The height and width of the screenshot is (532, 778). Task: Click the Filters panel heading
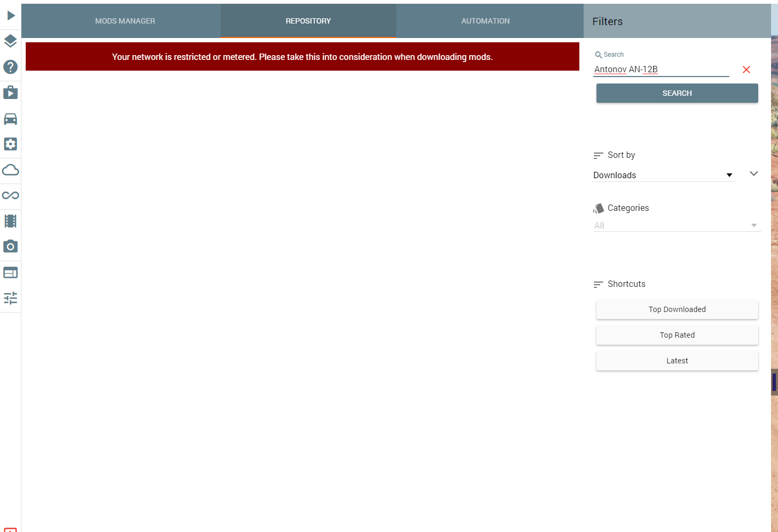pos(607,21)
